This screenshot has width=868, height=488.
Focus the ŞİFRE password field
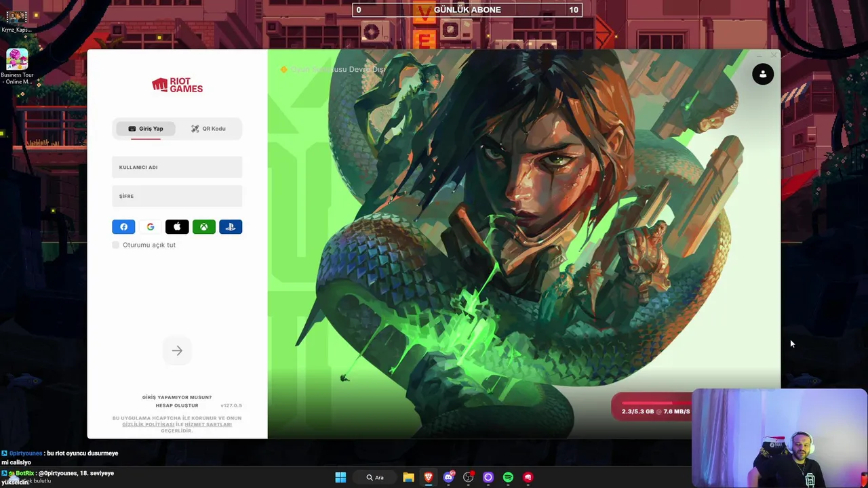pyautogui.click(x=177, y=196)
